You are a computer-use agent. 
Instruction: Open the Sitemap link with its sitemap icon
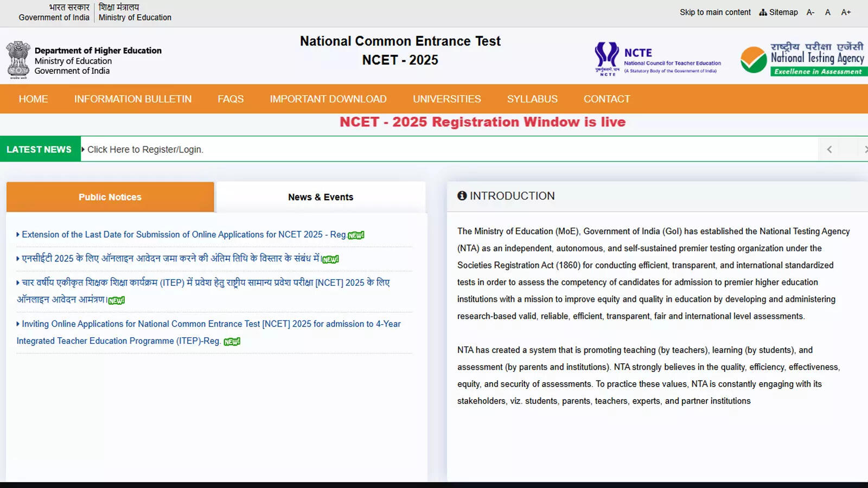click(778, 12)
